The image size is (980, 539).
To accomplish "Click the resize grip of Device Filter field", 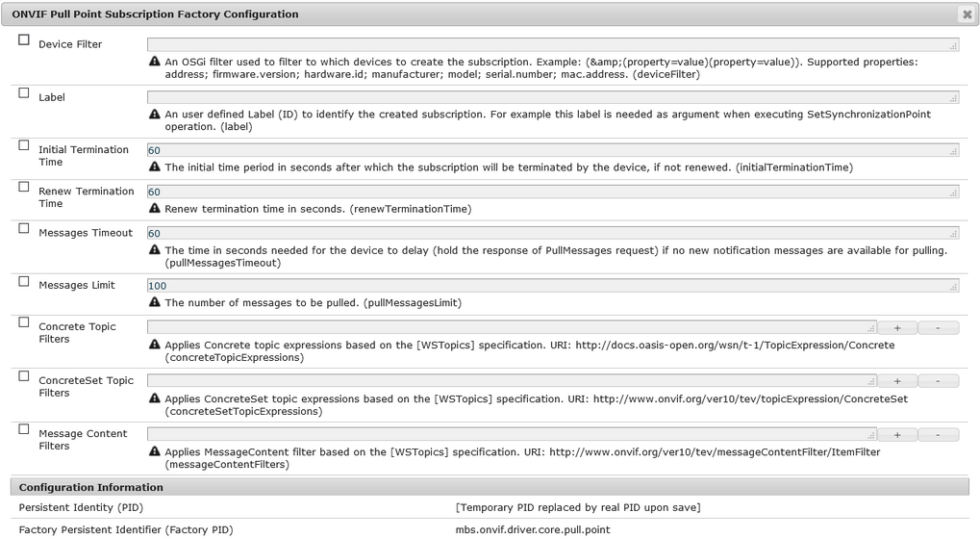I will pos(954,46).
